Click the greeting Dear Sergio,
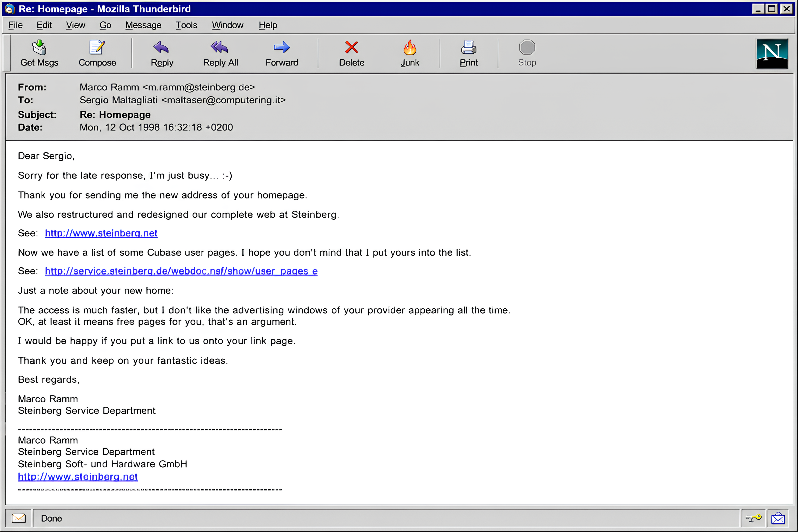798x532 pixels. click(x=46, y=156)
